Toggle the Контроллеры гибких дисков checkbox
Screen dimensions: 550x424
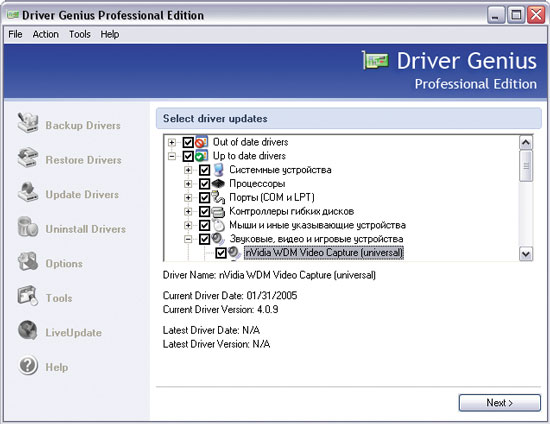pyautogui.click(x=204, y=211)
